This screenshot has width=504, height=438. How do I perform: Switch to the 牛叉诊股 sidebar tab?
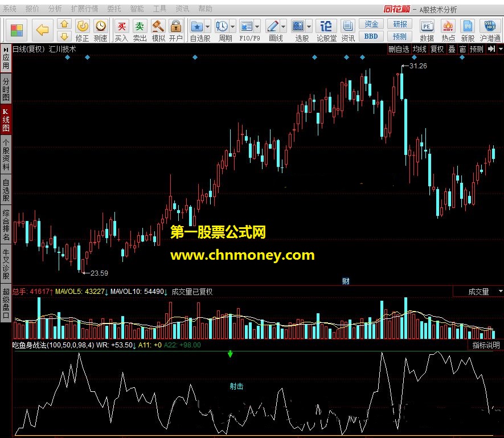point(6,264)
